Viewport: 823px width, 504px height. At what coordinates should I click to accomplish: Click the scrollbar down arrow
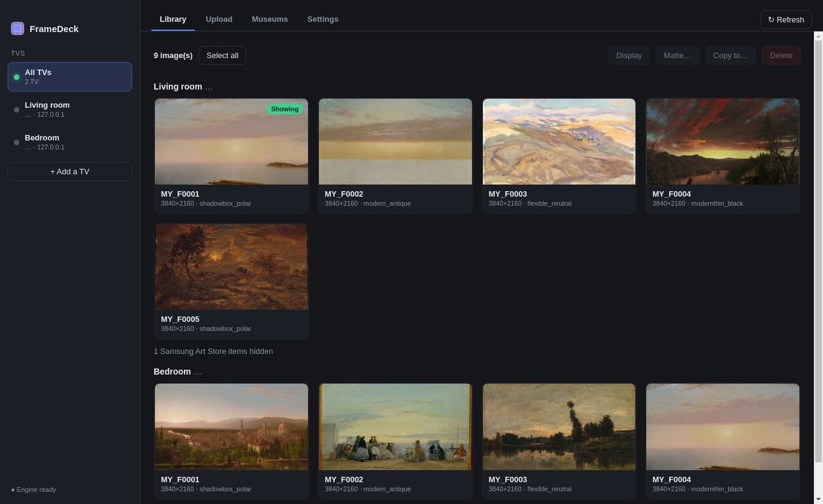coord(818,500)
